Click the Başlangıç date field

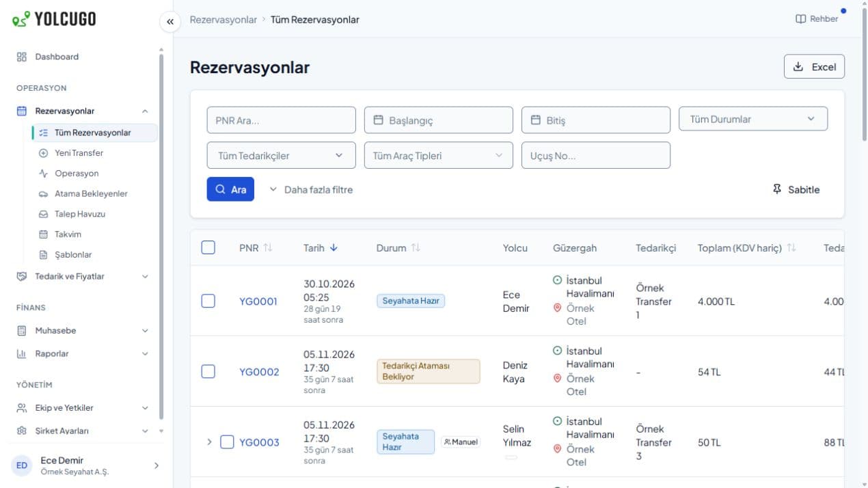coord(439,120)
